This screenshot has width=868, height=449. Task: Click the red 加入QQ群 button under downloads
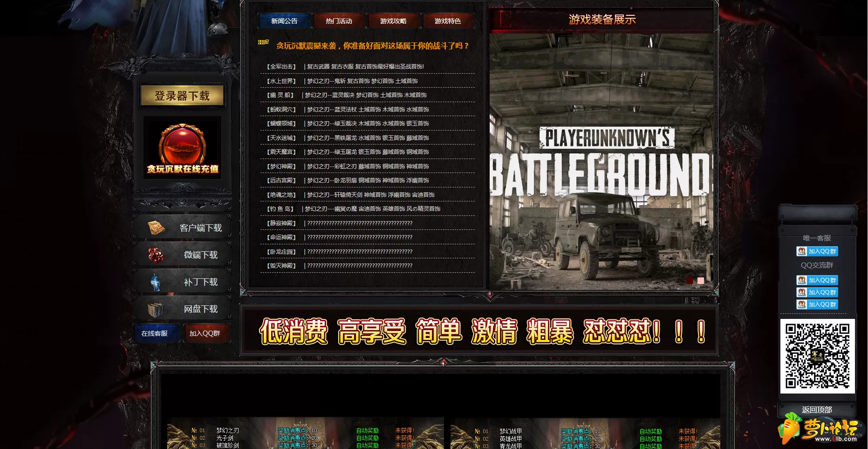pos(206,333)
